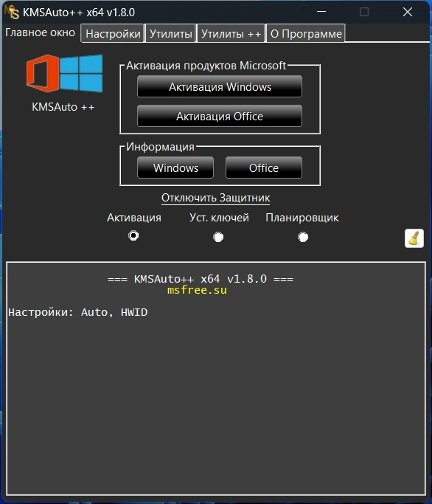Select the Активация radio button
The image size is (432, 504).
(133, 235)
